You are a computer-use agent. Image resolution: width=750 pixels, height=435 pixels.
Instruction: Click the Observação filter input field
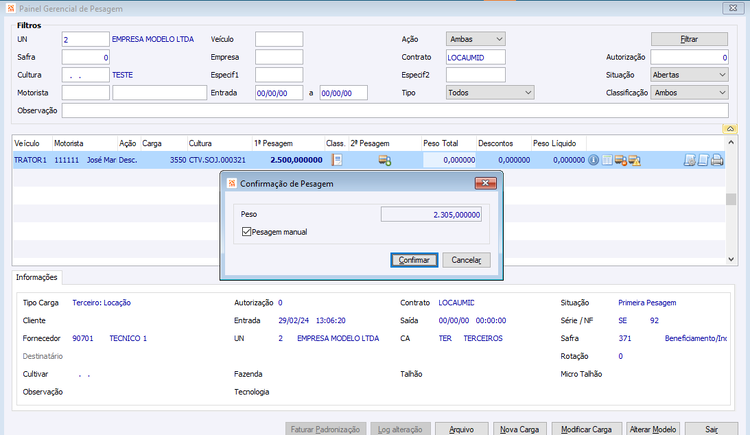tap(395, 111)
